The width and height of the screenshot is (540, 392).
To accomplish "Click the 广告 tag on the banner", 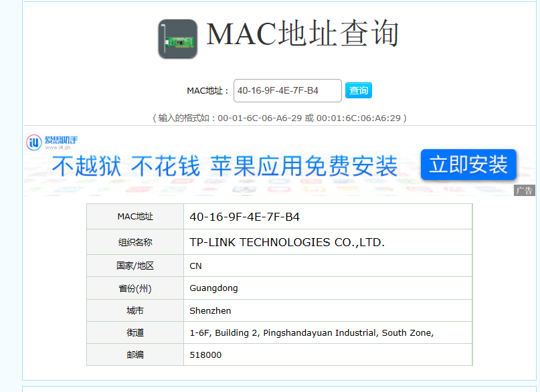I will click(524, 191).
